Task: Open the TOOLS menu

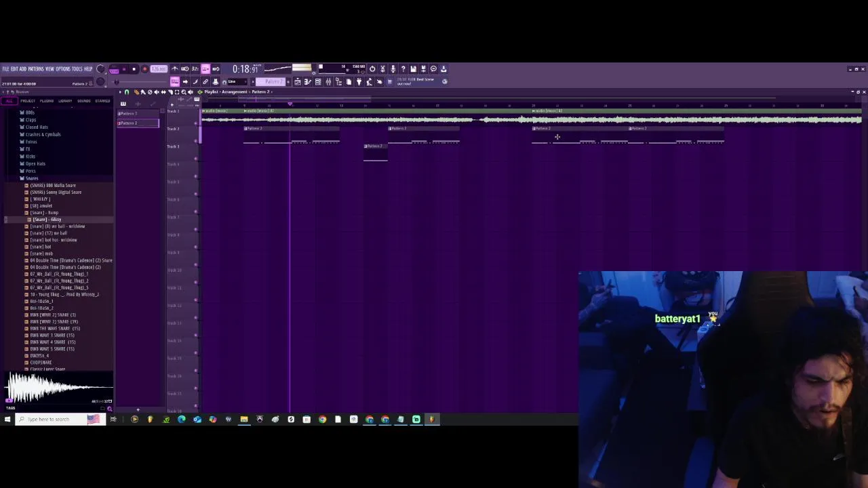Action: [x=77, y=68]
